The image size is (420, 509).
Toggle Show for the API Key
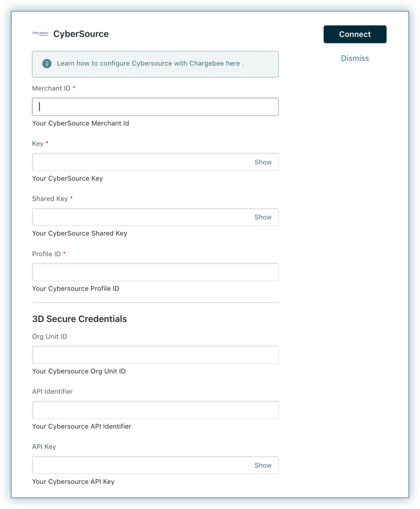[x=263, y=465]
